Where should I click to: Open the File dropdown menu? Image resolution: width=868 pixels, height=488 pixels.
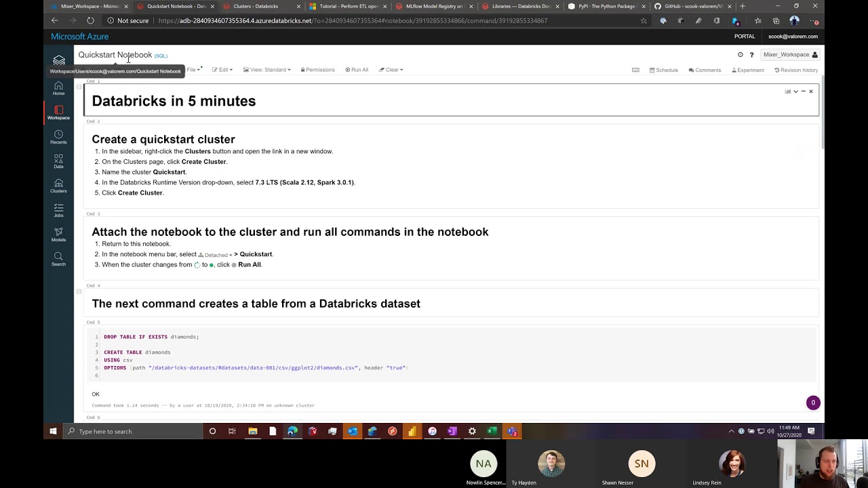point(193,70)
